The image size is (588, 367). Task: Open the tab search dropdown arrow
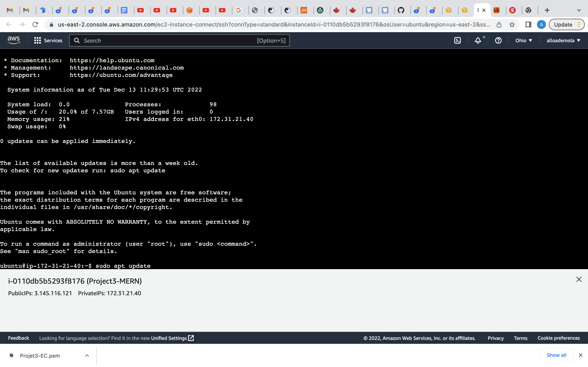tap(579, 10)
